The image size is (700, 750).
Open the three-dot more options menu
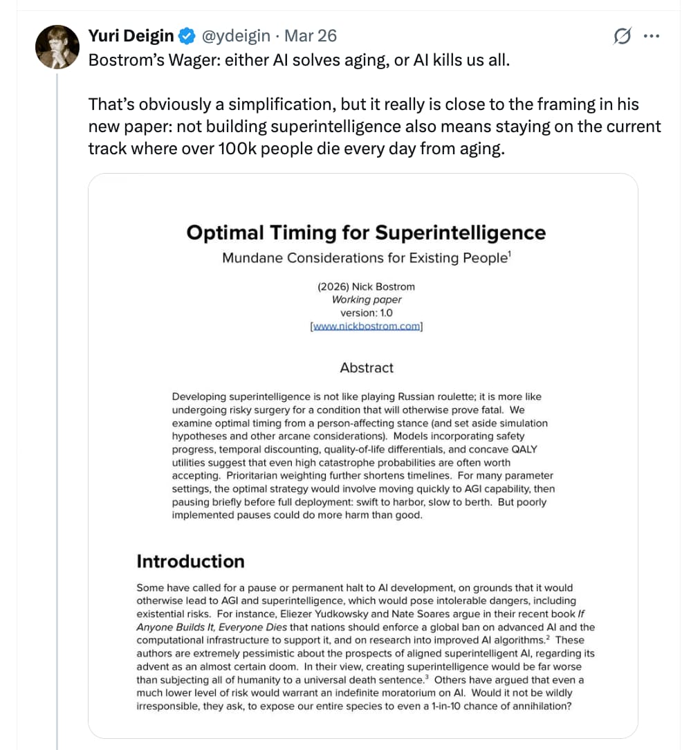click(x=652, y=37)
